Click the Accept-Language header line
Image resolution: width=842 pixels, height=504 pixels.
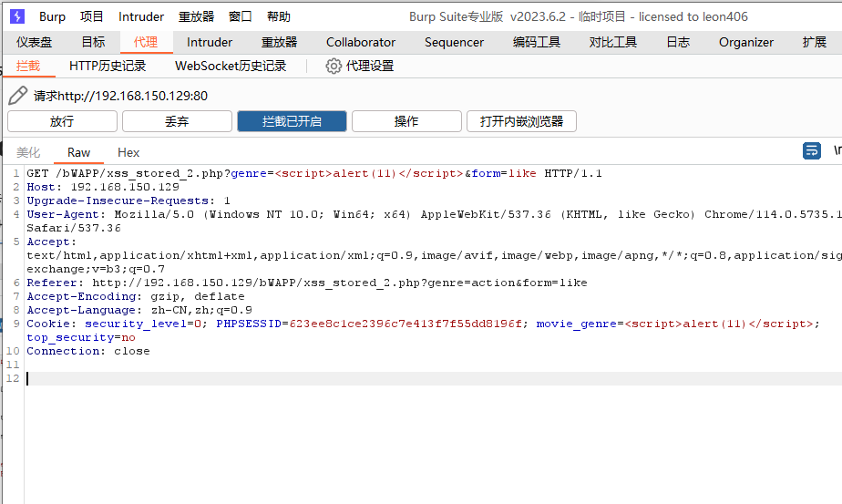(x=139, y=310)
